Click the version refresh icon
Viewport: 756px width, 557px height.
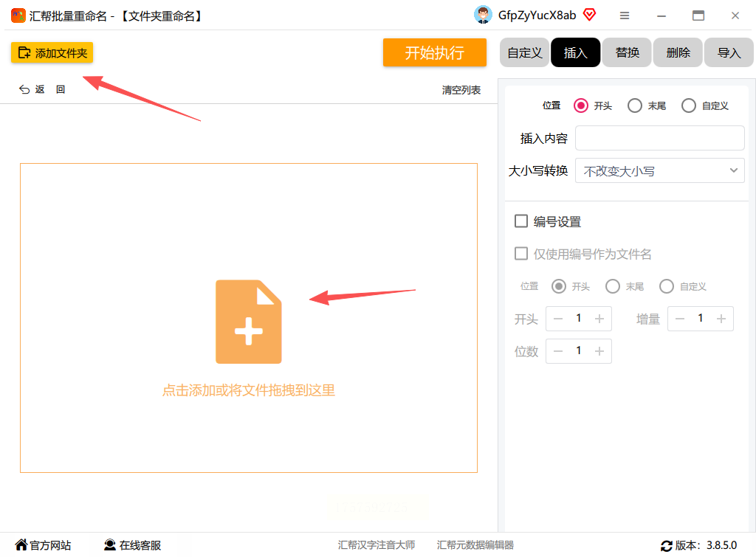pos(667,545)
